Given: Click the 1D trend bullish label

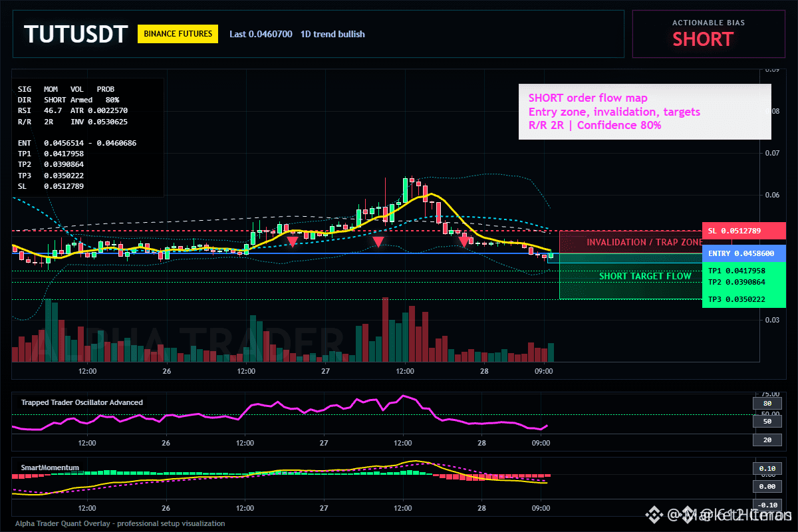Looking at the screenshot, I should click(x=332, y=34).
